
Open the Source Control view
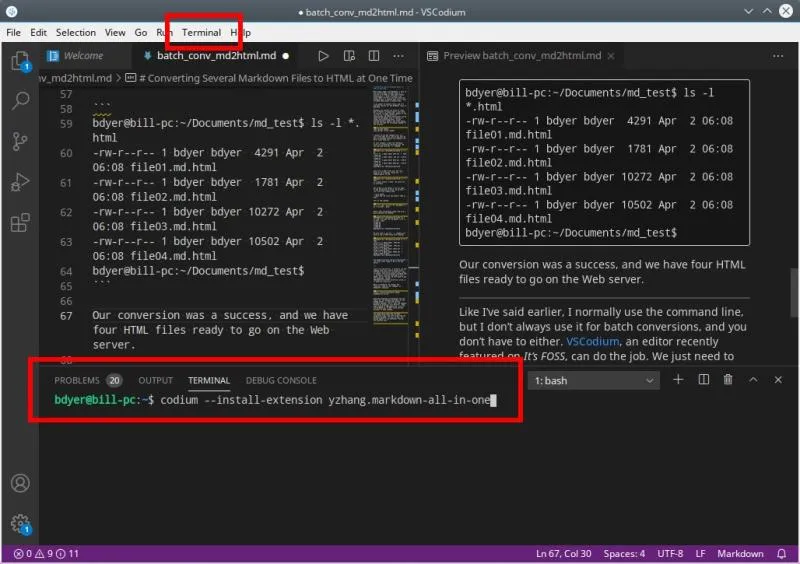(19, 141)
